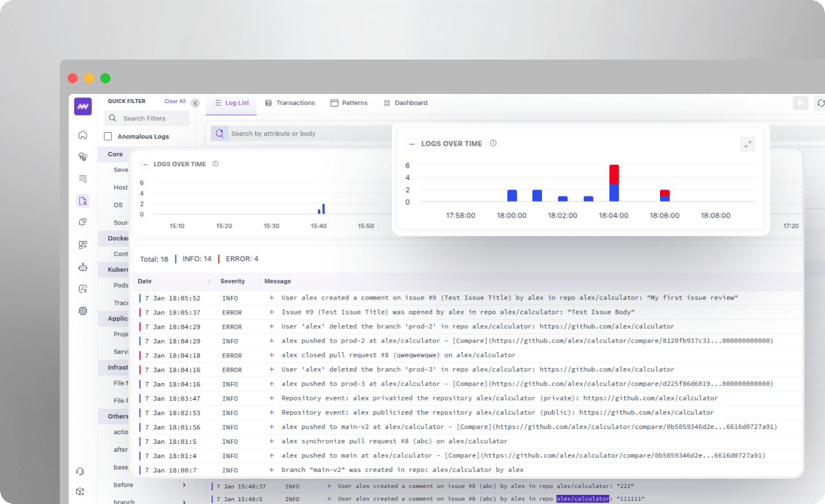Open the info tooltip next to LOGS OVER TIME

click(493, 143)
